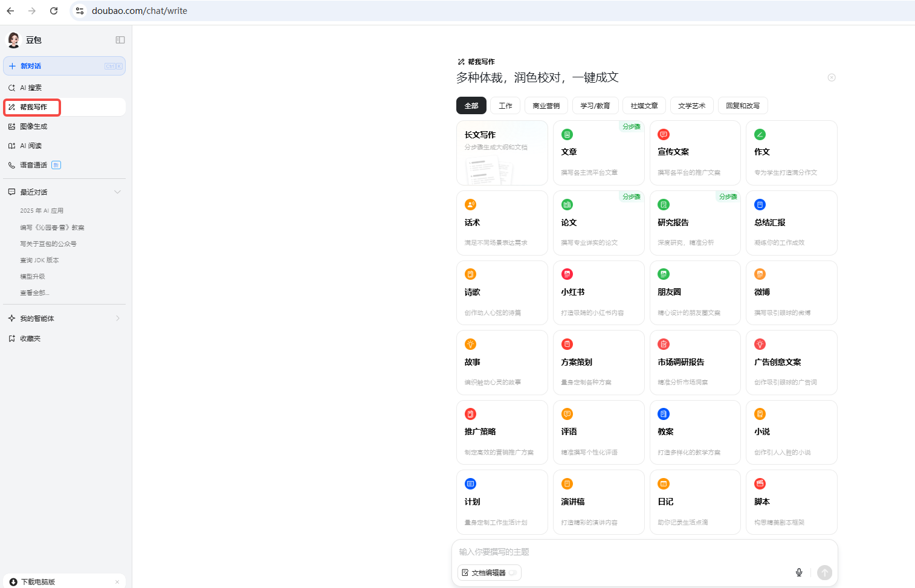Click the orange 话术 card icon
Viewport: 915px width, 588px height.
coord(470,205)
